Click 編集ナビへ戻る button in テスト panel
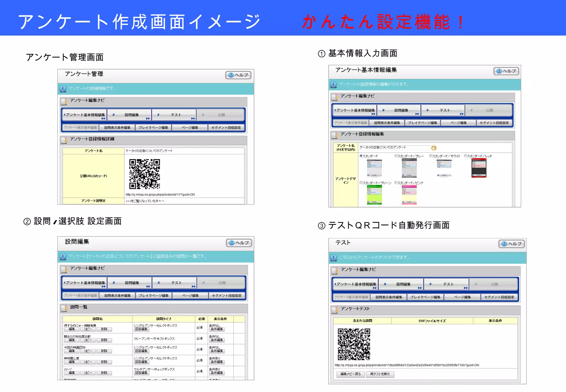 351,374
